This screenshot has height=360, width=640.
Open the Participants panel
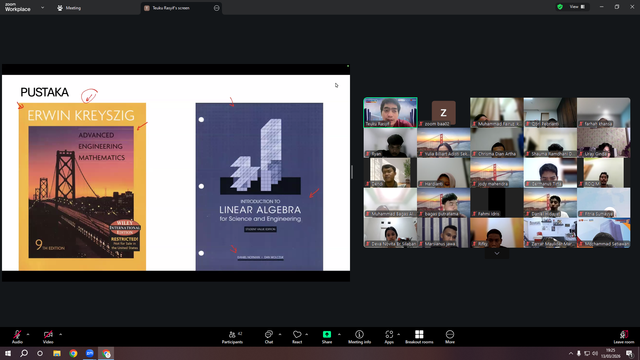[232, 337]
